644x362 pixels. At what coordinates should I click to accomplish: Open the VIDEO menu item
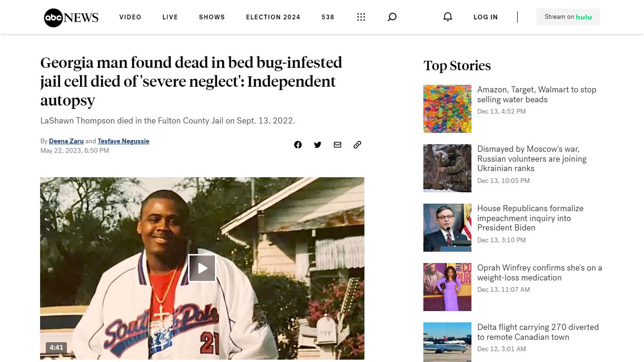(130, 17)
